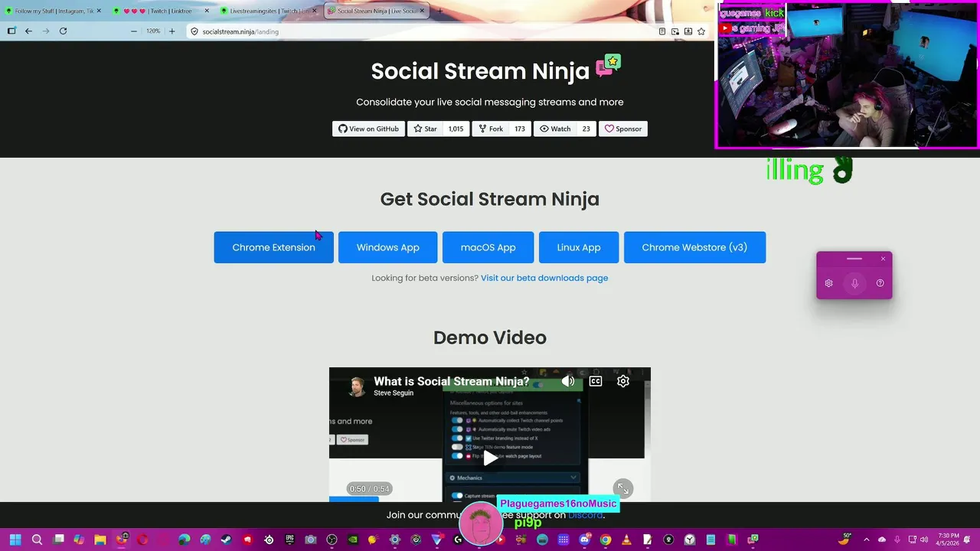Open voice widget settings gear
The width and height of the screenshot is (980, 551).
click(x=828, y=283)
